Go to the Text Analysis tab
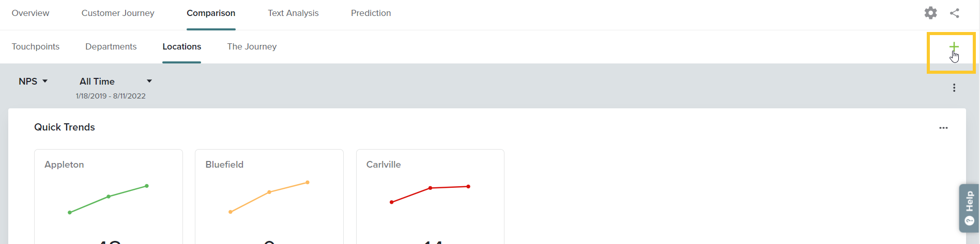 click(x=293, y=13)
